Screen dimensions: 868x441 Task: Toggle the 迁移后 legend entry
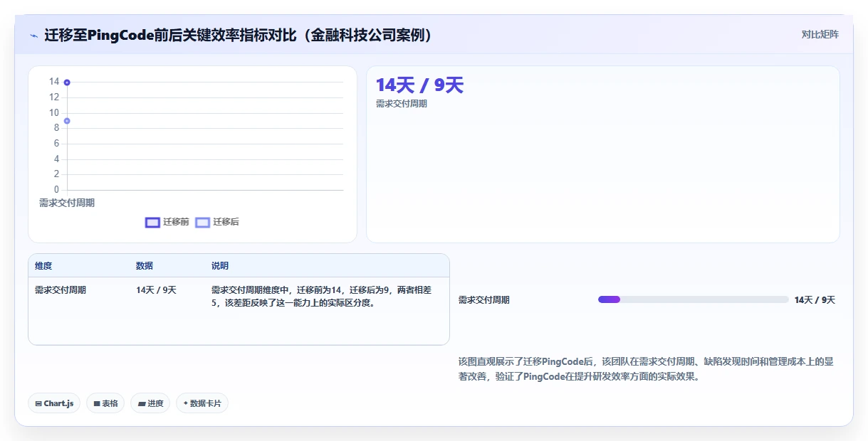217,222
